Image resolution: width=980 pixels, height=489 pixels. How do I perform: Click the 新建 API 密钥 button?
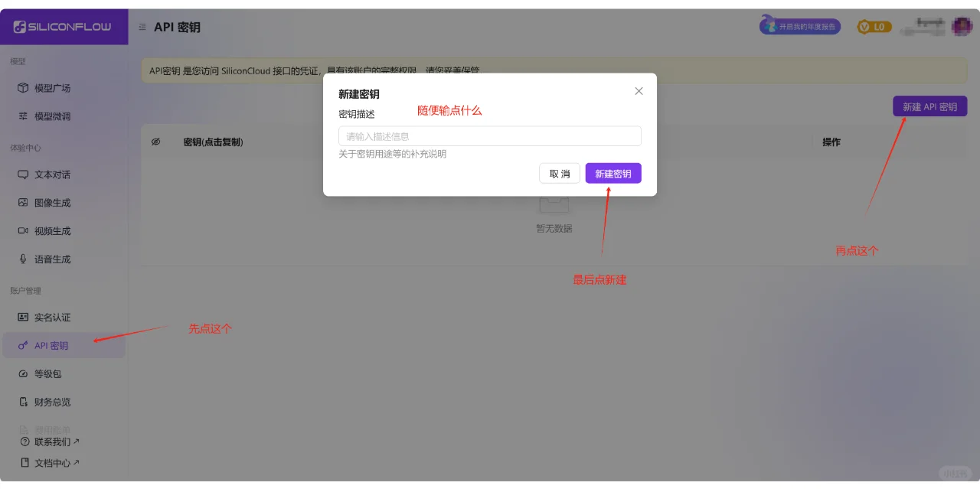[x=929, y=106]
